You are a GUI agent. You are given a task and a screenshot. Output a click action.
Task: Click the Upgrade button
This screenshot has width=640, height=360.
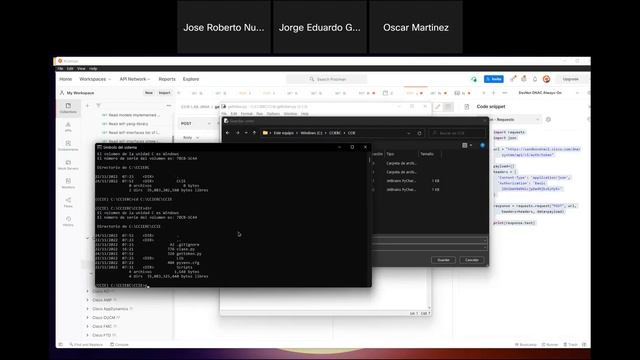click(x=571, y=79)
